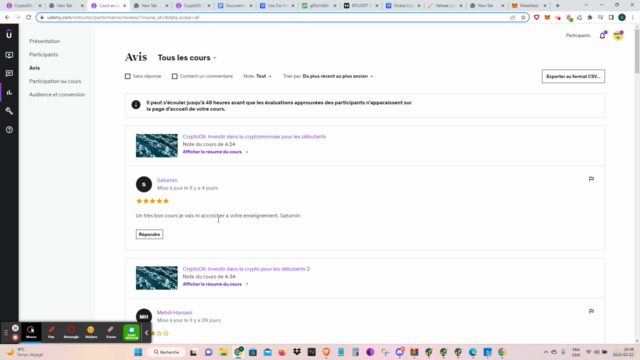This screenshot has height=360, width=640.
Task: Open the Tous les cours dropdown
Action: [x=187, y=58]
